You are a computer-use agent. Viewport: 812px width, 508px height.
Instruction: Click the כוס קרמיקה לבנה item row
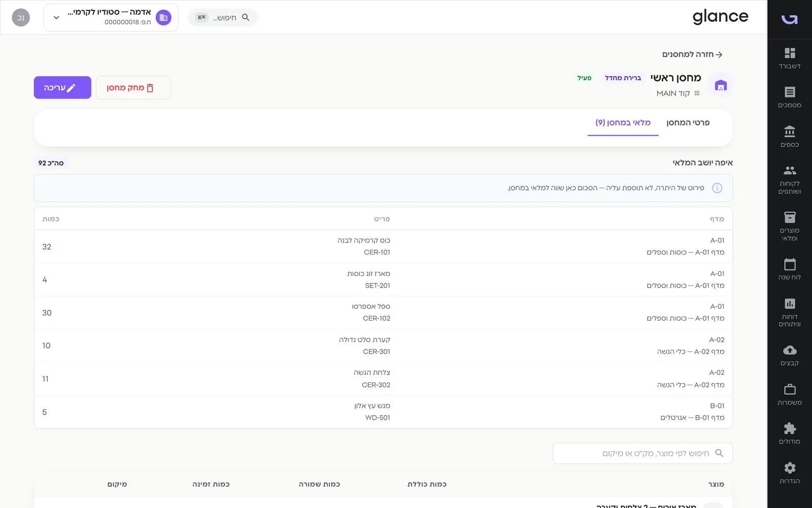[x=383, y=246]
